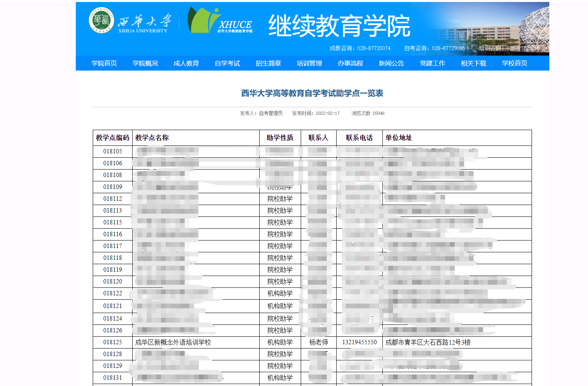Viewport: 588px width, 386px height.
Task: Open the 培训管理 menu item
Action: click(x=309, y=63)
